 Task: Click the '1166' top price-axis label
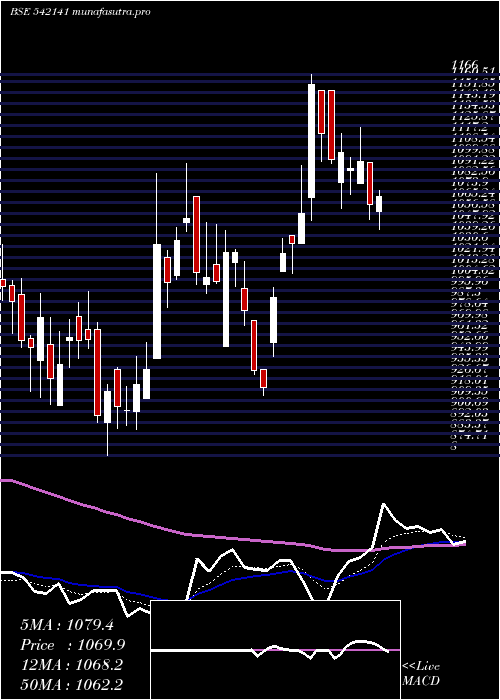click(464, 64)
